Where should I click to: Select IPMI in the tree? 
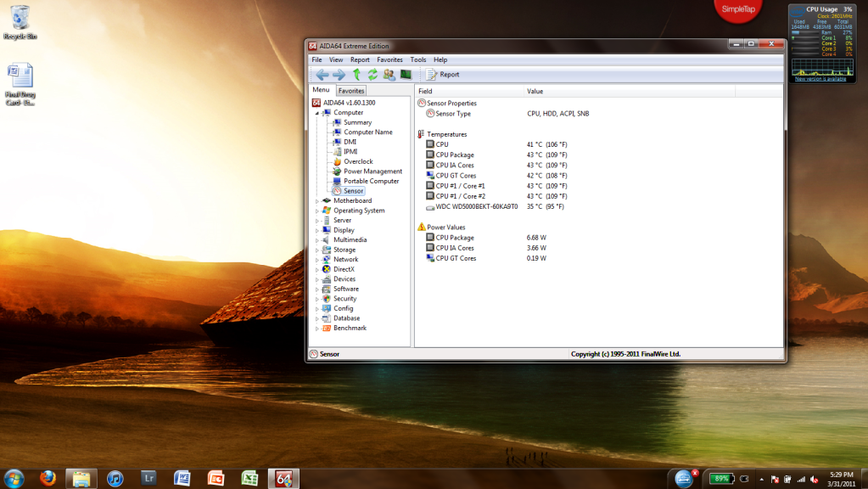click(x=344, y=152)
